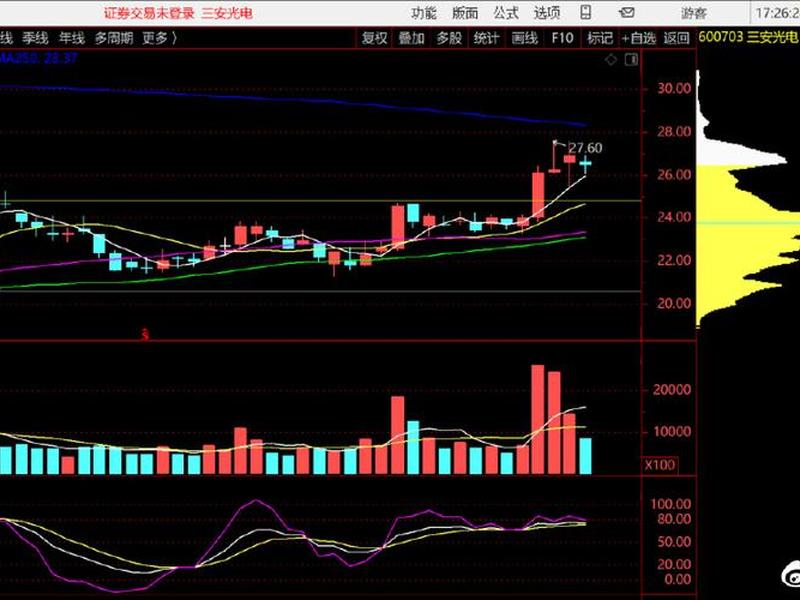Viewport: 800px width, 600px height.
Task: Click the 50.00 indicator axis label
Action: (674, 541)
